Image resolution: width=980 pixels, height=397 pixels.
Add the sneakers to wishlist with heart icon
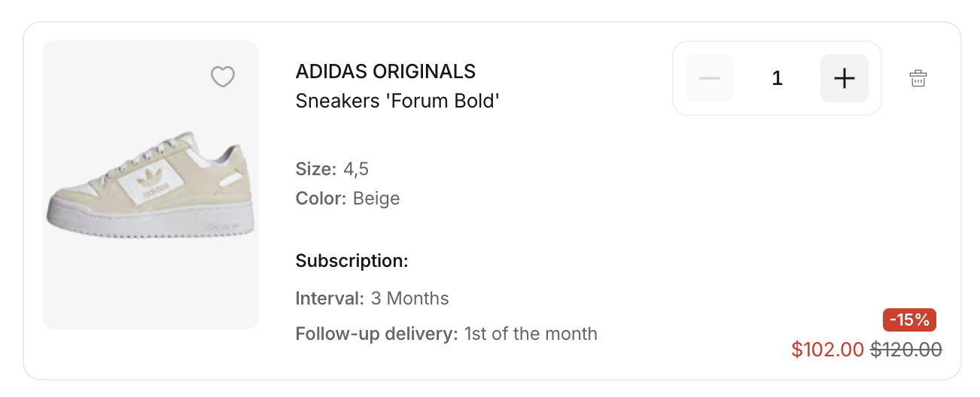[x=223, y=77]
